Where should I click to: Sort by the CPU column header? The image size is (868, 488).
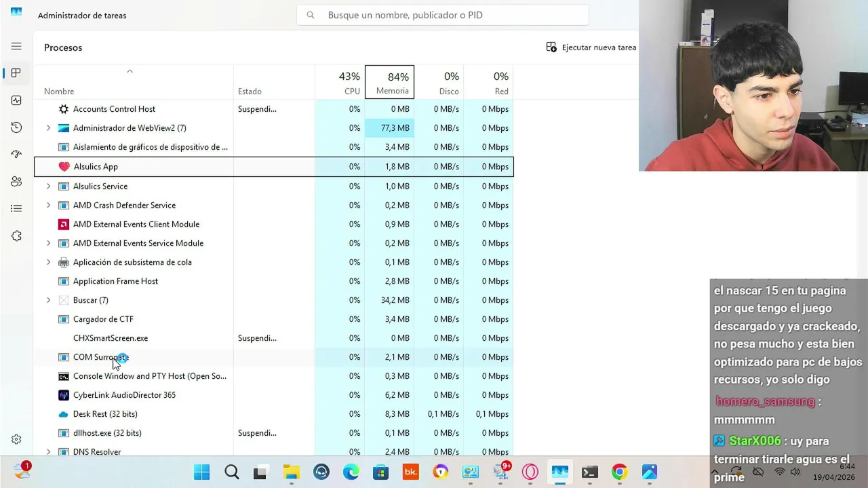340,82
